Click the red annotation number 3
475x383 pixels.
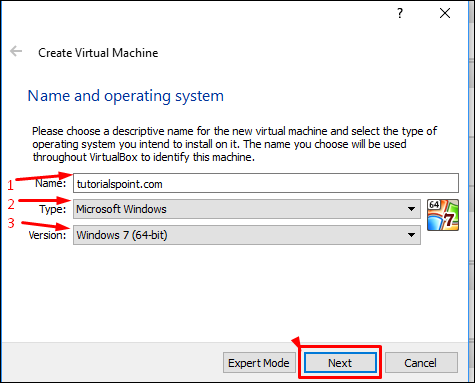tap(11, 223)
